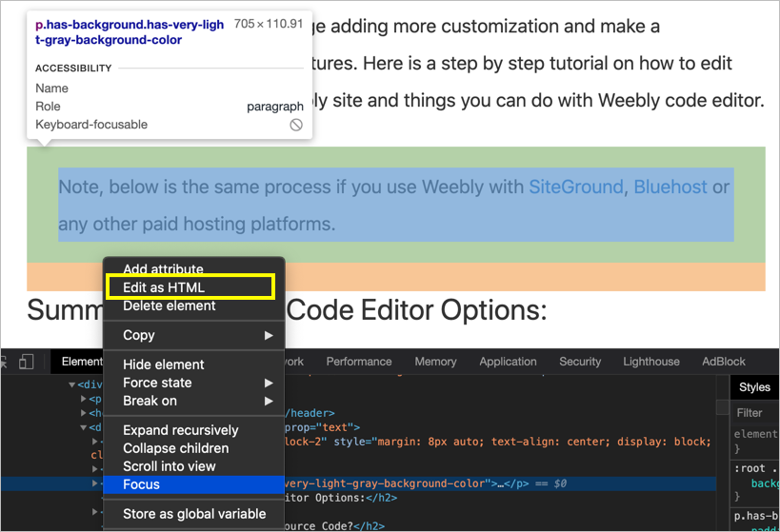Click Collapse children menu entry
Screen dimensions: 780x532
pyautogui.click(x=176, y=448)
